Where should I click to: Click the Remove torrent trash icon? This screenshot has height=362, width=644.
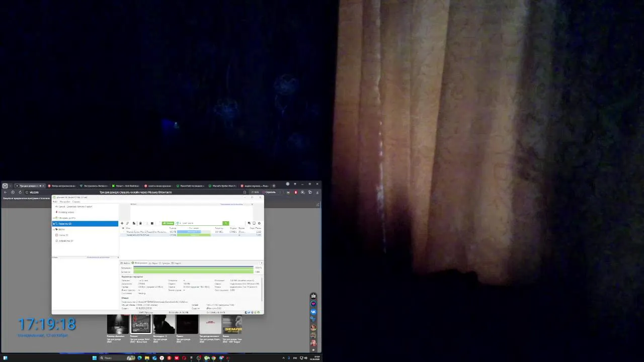(140, 223)
